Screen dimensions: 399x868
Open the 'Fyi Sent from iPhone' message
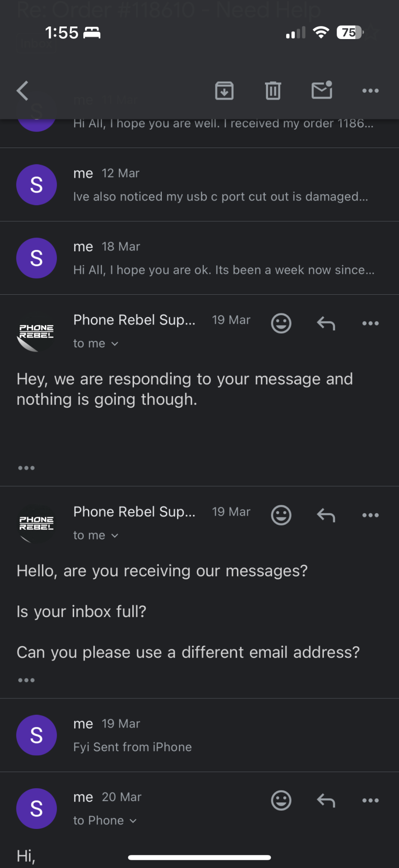pyautogui.click(x=199, y=735)
